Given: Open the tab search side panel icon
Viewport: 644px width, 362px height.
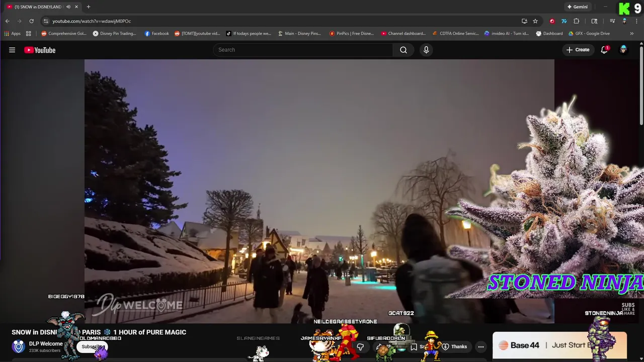Looking at the screenshot, I should [594, 21].
